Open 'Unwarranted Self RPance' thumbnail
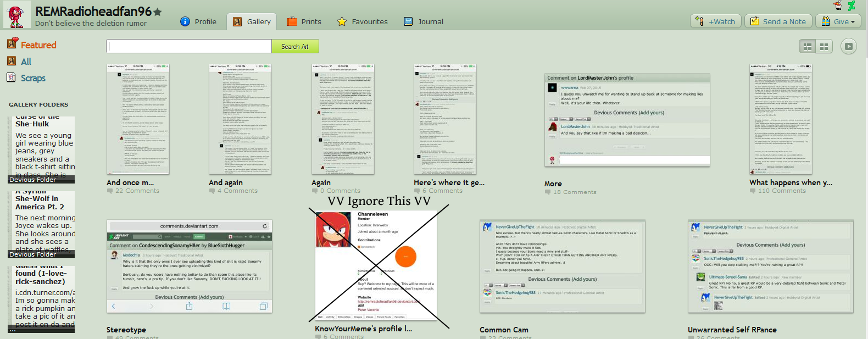Image resolution: width=868 pixels, height=339 pixels. [x=771, y=266]
